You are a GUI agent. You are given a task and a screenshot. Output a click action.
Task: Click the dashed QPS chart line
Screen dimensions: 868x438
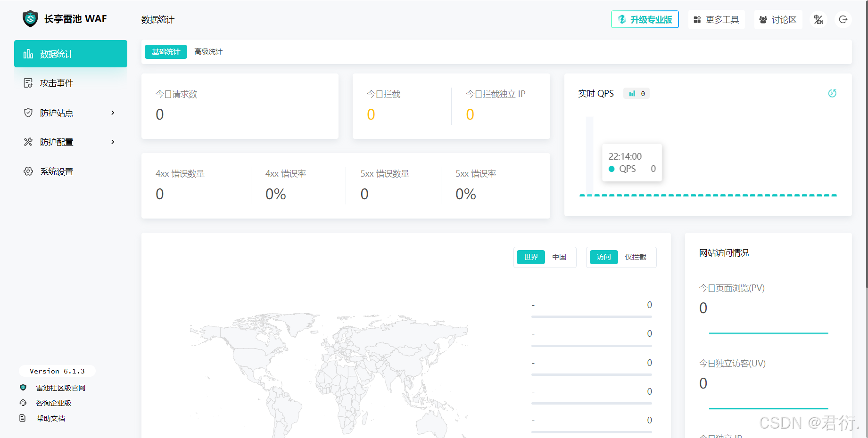pyautogui.click(x=708, y=195)
